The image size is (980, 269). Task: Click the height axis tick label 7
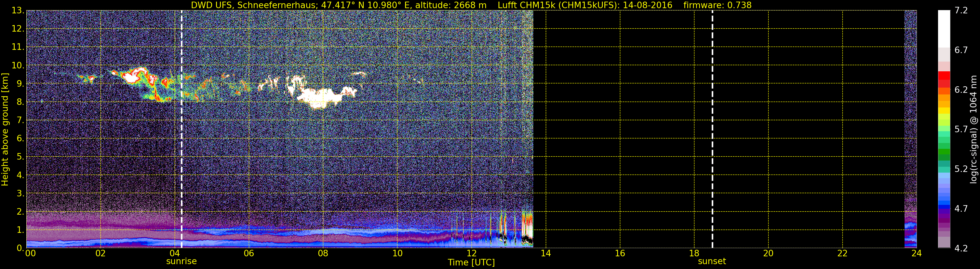point(20,120)
